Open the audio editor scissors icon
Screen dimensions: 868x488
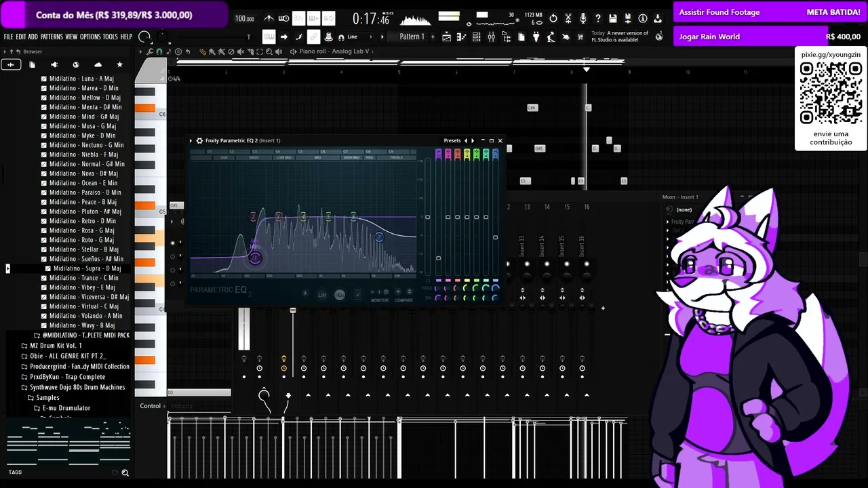(x=568, y=18)
